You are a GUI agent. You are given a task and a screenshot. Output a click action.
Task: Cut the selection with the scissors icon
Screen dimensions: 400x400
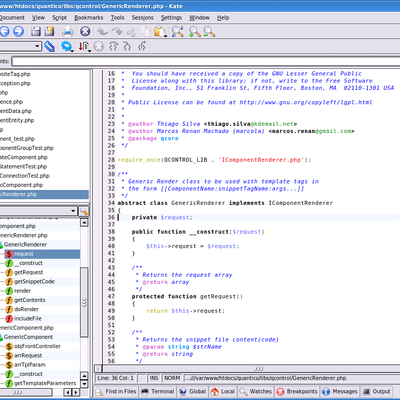[131, 32]
